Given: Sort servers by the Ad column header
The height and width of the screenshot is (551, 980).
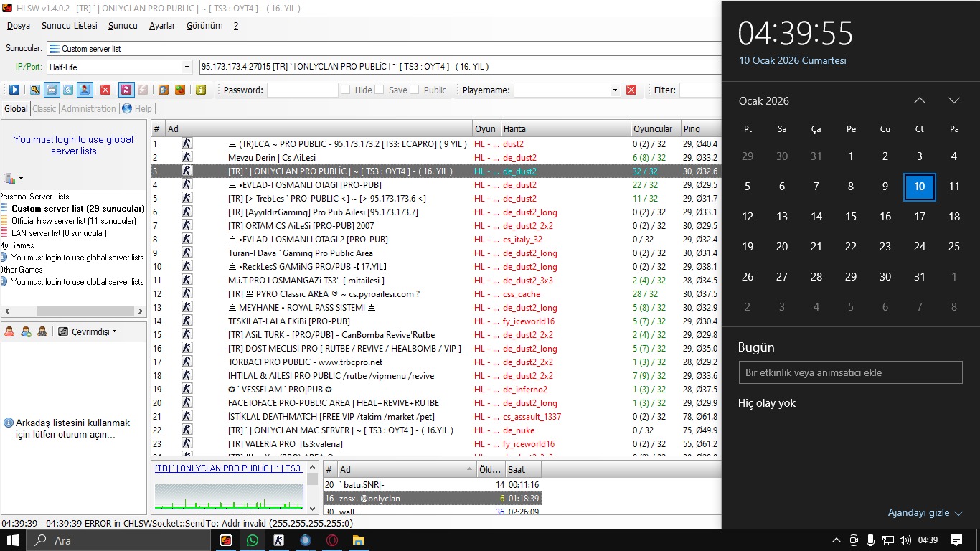Looking at the screenshot, I should pyautogui.click(x=319, y=128).
